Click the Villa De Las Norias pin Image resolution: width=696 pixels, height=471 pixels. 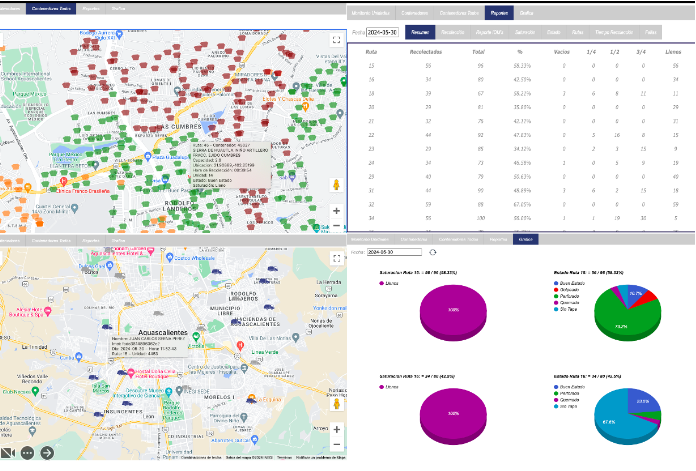[296, 337]
